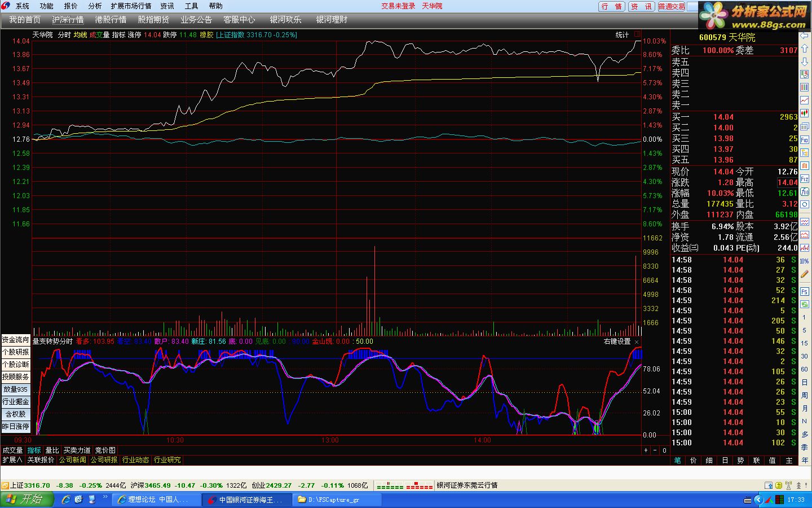Click the 行业掘金 side button

point(15,402)
